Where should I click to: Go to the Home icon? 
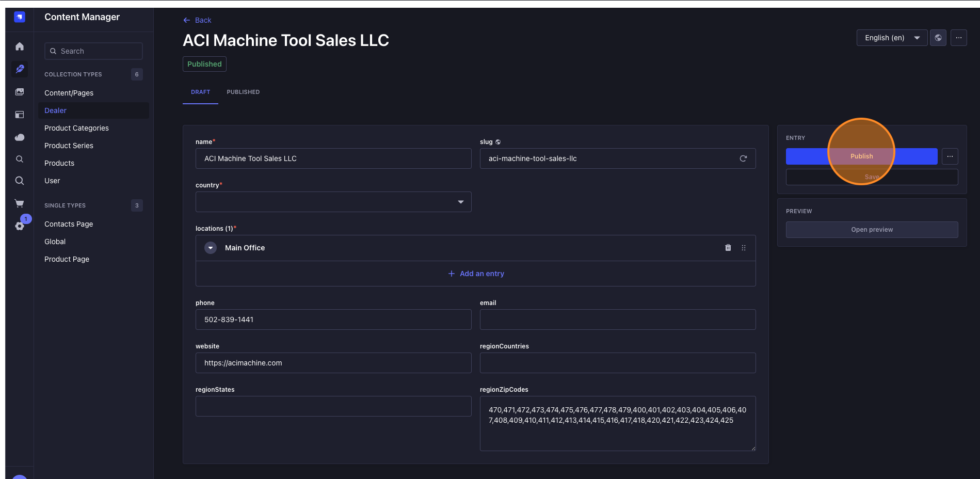[20, 46]
